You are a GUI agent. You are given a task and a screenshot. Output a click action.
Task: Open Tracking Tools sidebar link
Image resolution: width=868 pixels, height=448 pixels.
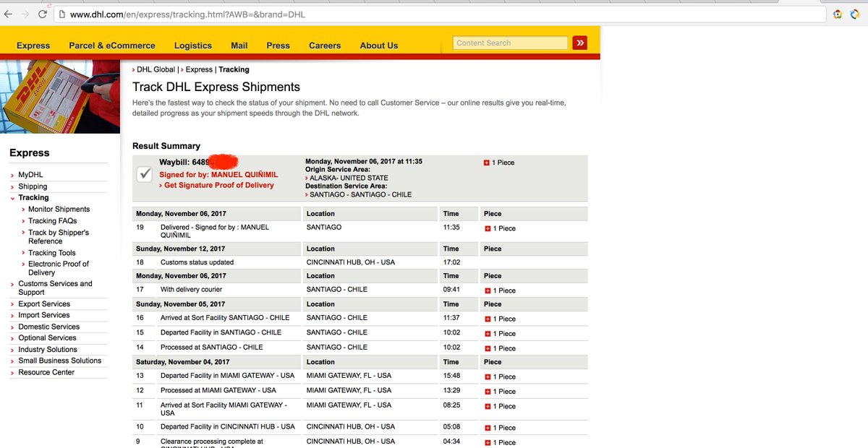coord(52,253)
